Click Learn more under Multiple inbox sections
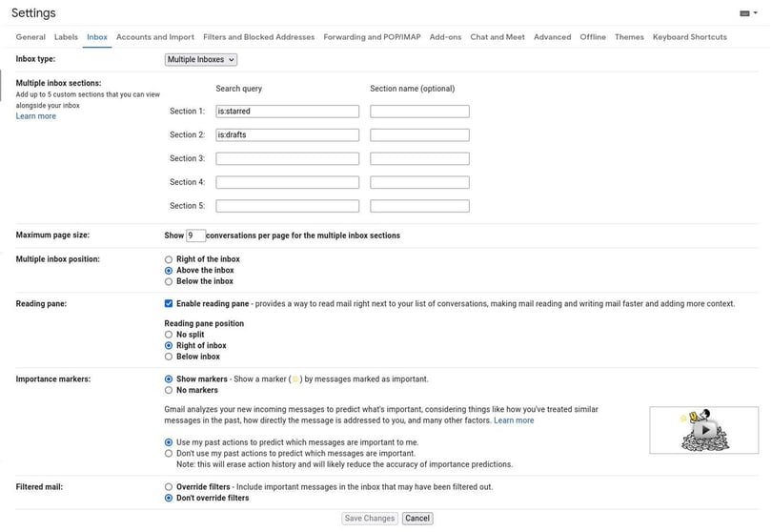The width and height of the screenshot is (772, 532). coord(36,116)
